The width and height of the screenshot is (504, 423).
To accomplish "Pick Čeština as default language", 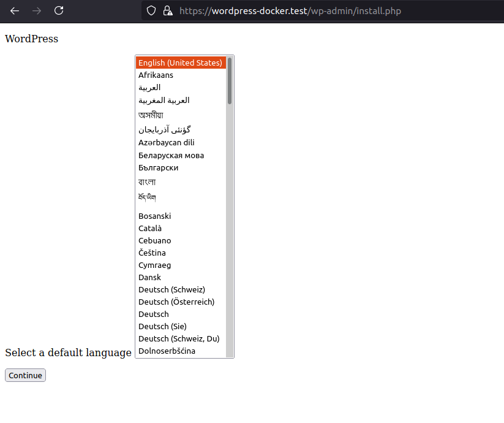I will 181,253.
